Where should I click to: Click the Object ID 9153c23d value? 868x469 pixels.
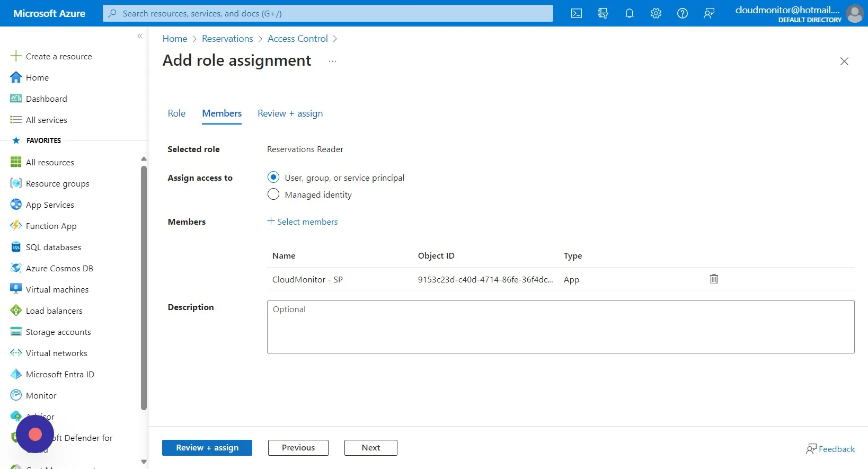pyautogui.click(x=485, y=279)
